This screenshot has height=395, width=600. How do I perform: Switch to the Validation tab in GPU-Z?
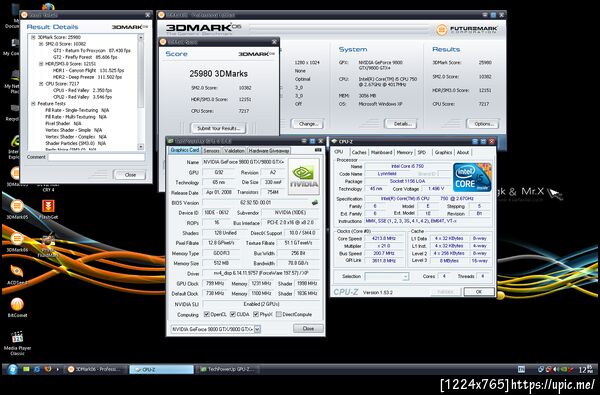pyautogui.click(x=234, y=151)
